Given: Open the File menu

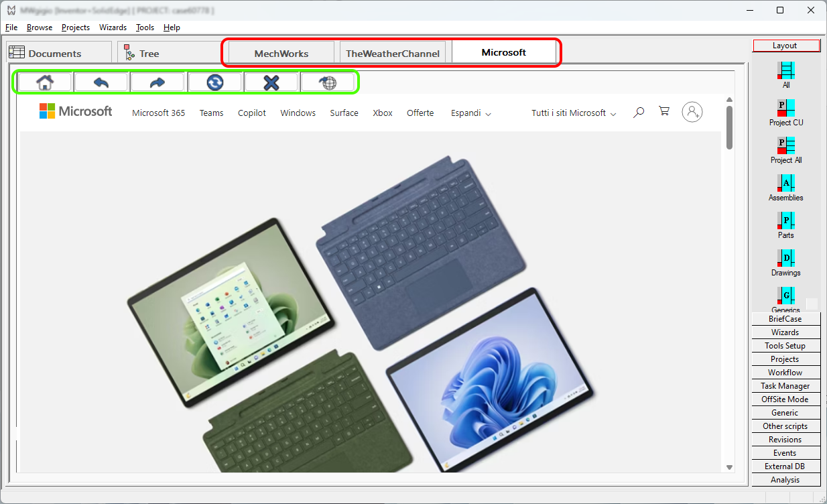Looking at the screenshot, I should [11, 27].
